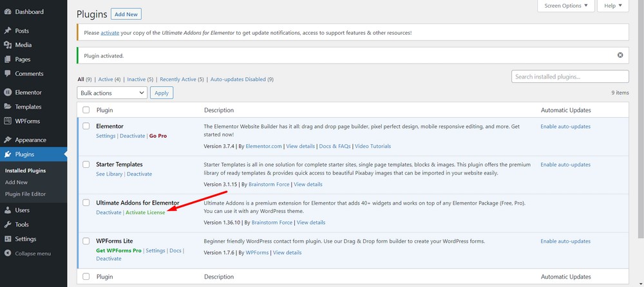
Task: Click the Plugins plug icon
Action: click(7, 154)
